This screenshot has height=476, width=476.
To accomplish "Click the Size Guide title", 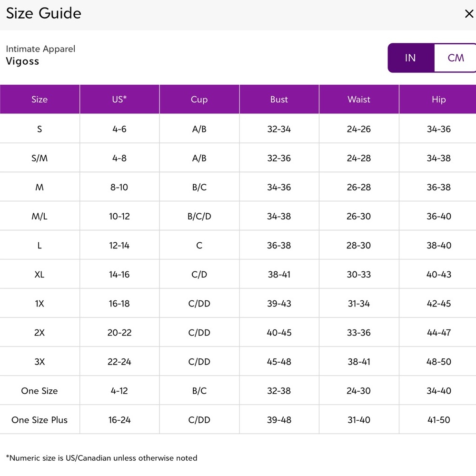I will pyautogui.click(x=43, y=13).
